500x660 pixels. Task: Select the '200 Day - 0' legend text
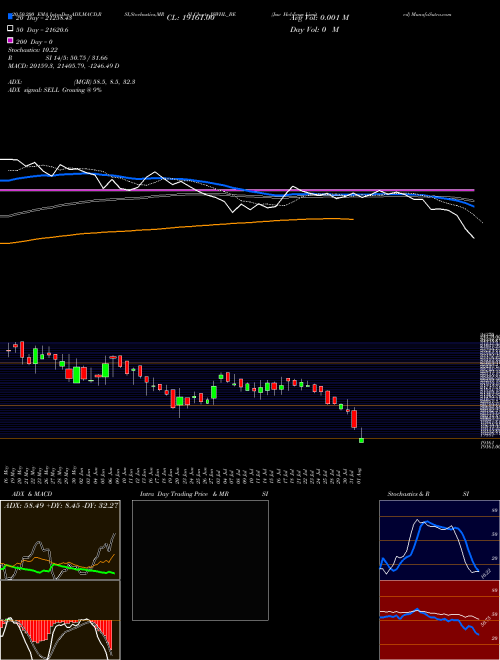[34, 42]
